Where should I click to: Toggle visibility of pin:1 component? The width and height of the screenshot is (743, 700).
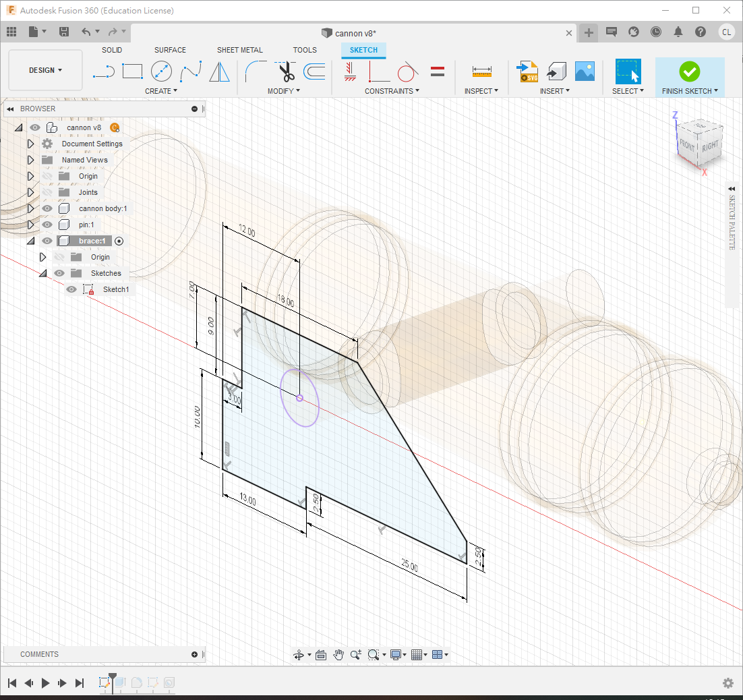point(47,225)
